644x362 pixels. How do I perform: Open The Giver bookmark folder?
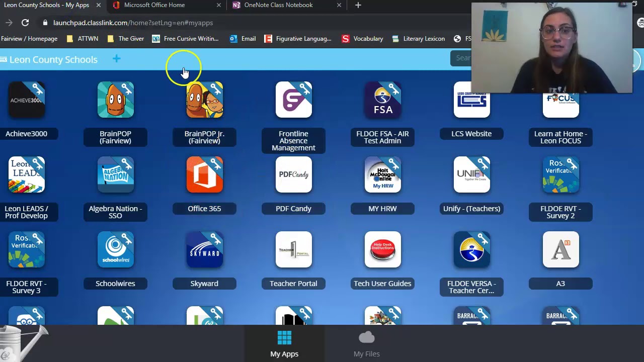pyautogui.click(x=126, y=39)
